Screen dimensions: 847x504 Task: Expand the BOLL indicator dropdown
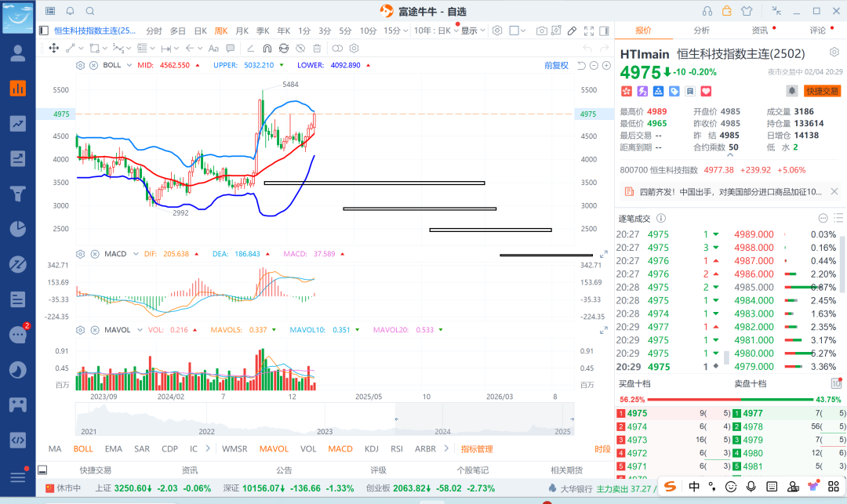[x=129, y=65]
